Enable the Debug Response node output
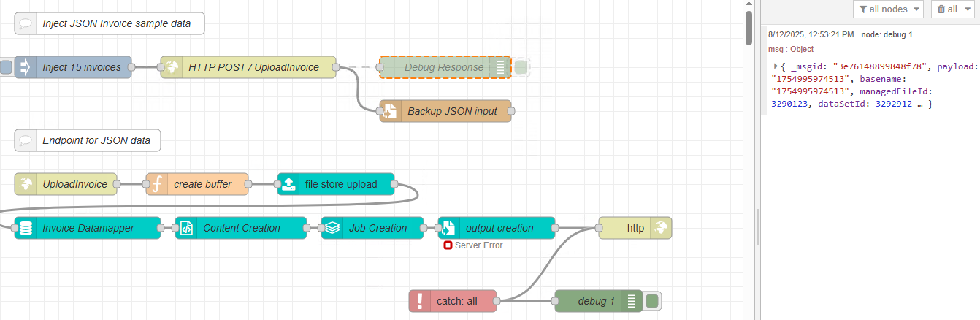980x320 pixels. coord(521,67)
